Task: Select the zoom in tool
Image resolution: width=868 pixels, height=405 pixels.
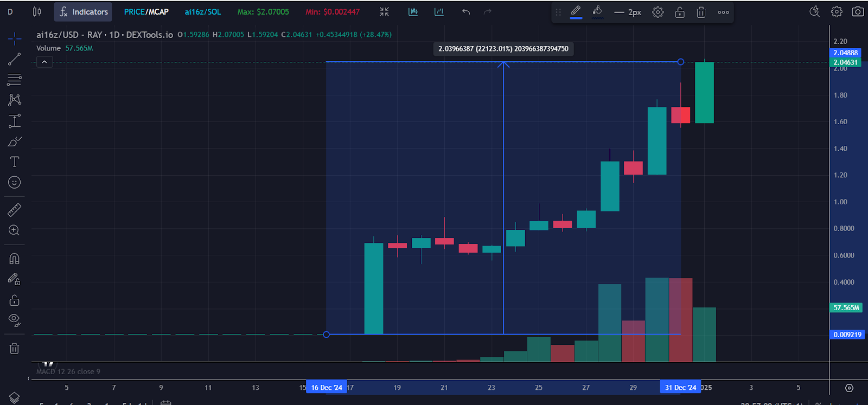Action: [x=15, y=230]
